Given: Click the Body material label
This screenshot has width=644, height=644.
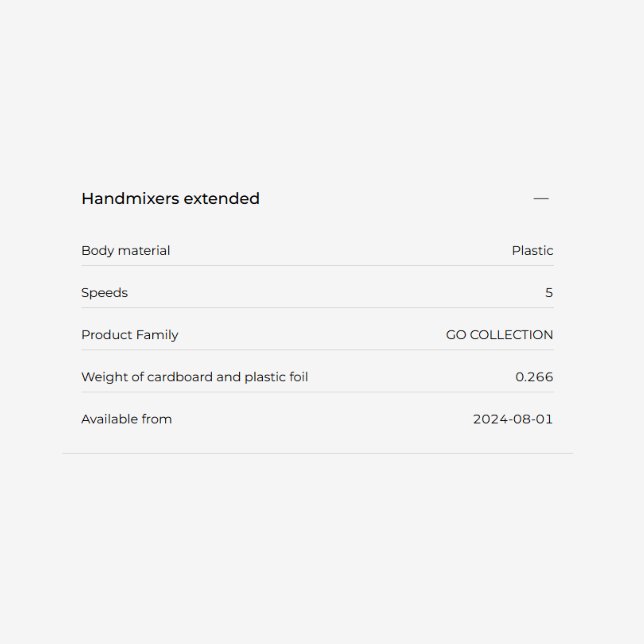Looking at the screenshot, I should [x=126, y=251].
